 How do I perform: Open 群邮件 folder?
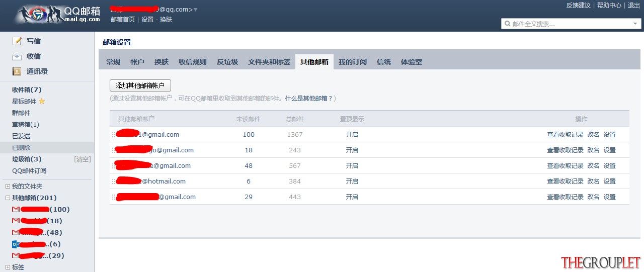(x=21, y=113)
